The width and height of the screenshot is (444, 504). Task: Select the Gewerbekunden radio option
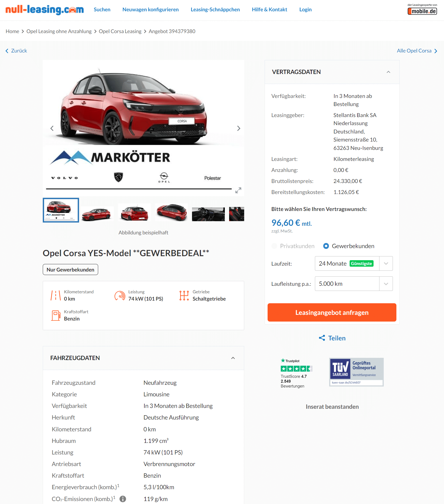(x=326, y=246)
